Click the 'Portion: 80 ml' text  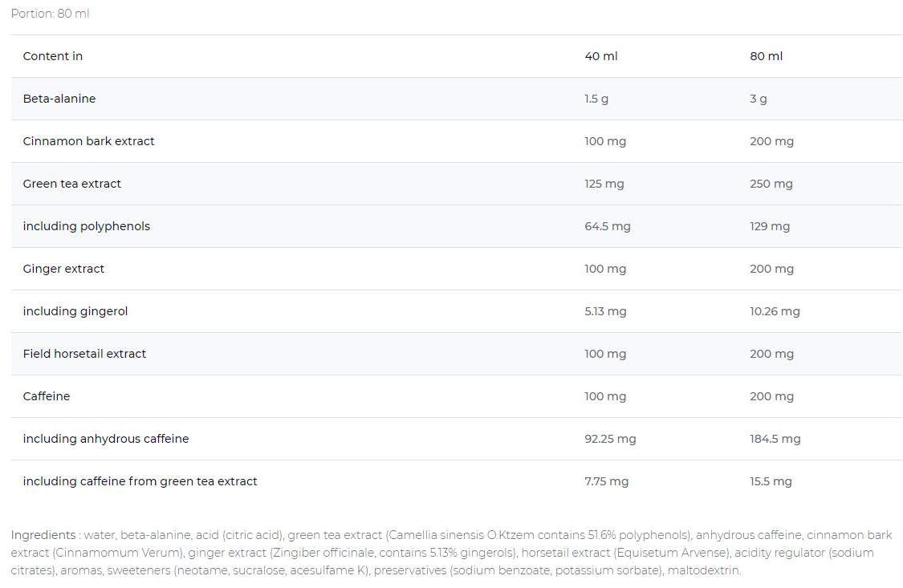tap(50, 13)
